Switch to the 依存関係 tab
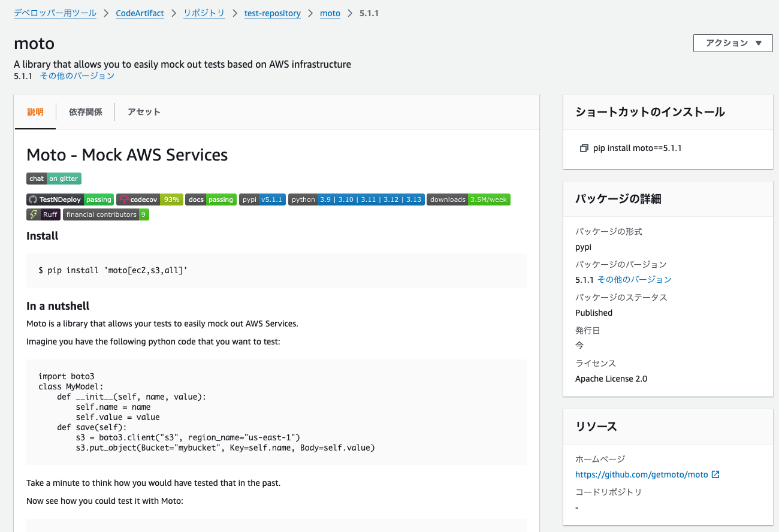Screen dimensions: 779x532 pyautogui.click(x=86, y=112)
